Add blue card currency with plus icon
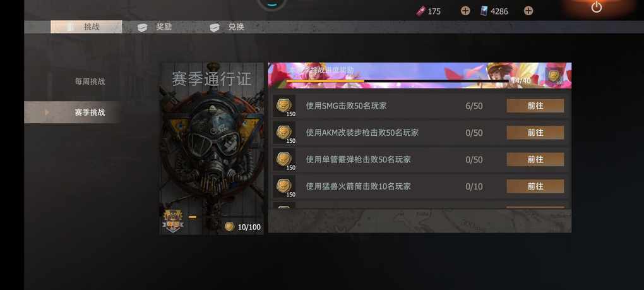This screenshot has height=290, width=644. (x=528, y=11)
